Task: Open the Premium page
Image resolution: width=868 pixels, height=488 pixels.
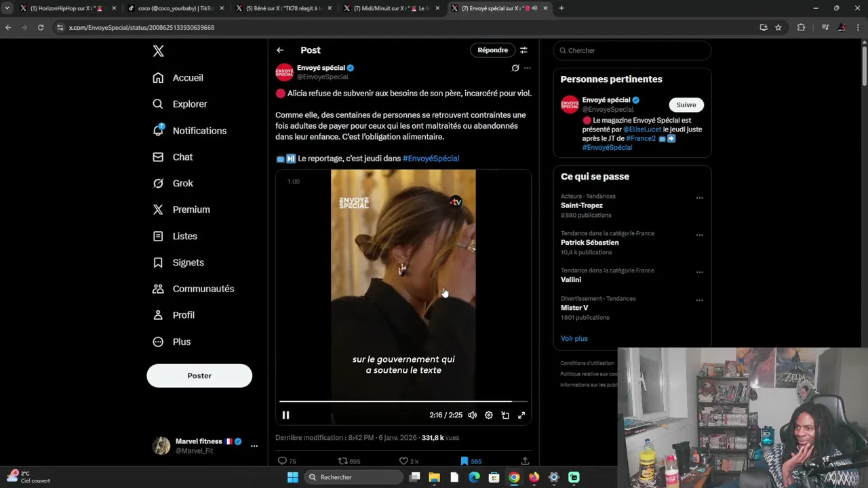Action: pos(182,210)
